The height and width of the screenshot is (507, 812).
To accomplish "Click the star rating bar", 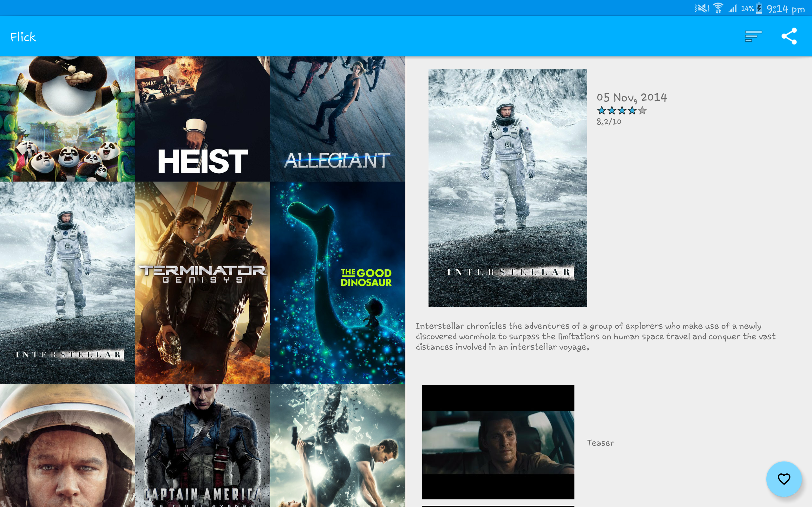I will [x=621, y=110].
